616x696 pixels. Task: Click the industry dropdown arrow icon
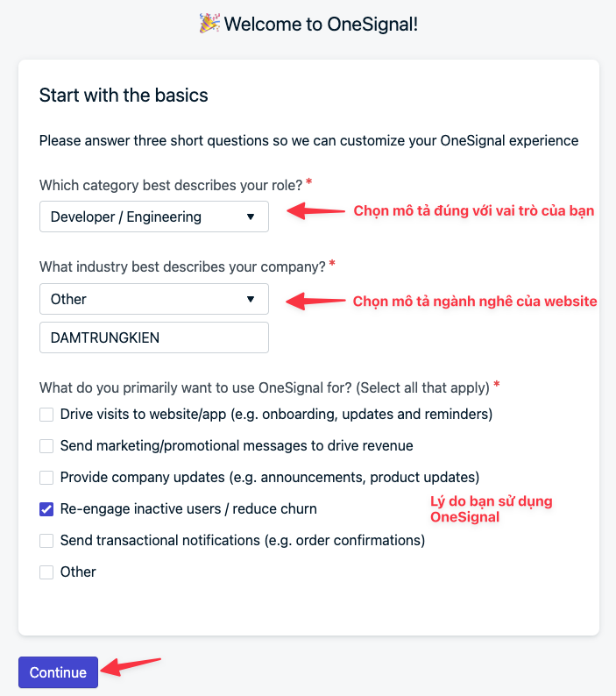tap(251, 299)
